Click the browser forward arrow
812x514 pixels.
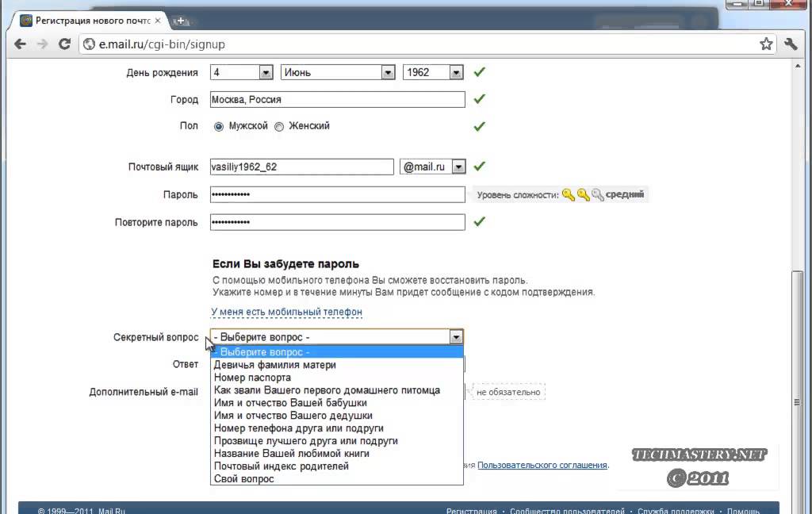(43, 44)
